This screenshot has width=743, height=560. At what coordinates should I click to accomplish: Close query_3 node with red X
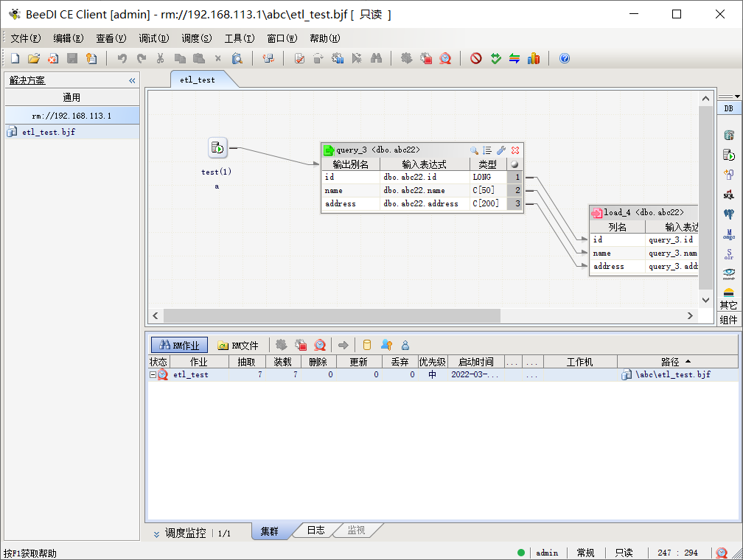click(515, 150)
